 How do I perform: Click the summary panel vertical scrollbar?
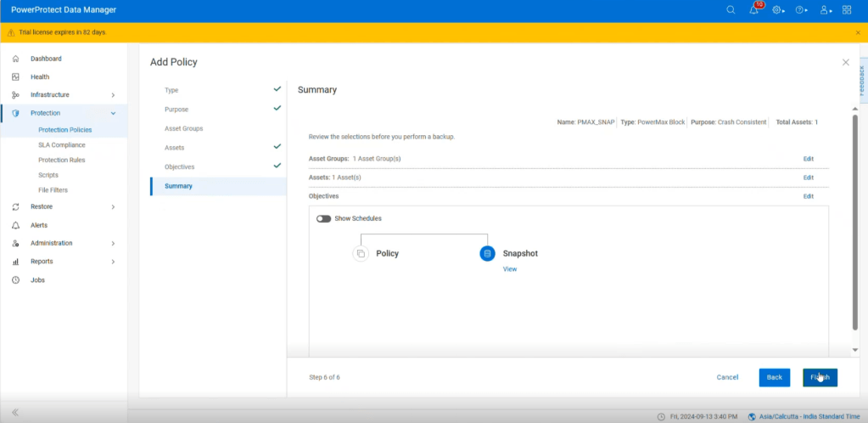point(854,221)
